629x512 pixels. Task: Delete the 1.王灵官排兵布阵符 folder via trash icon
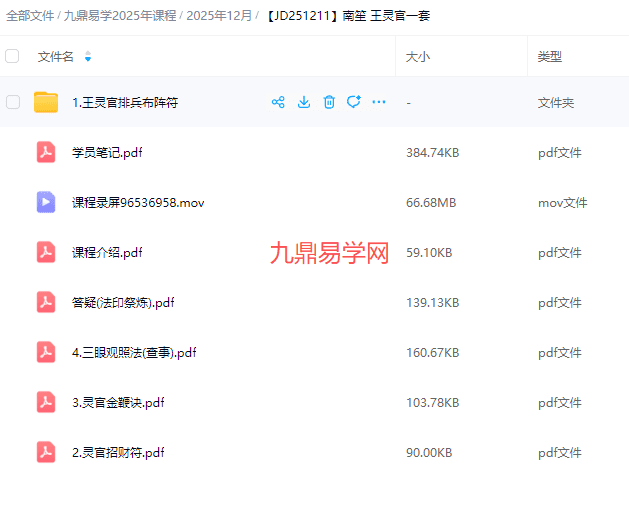click(x=329, y=102)
